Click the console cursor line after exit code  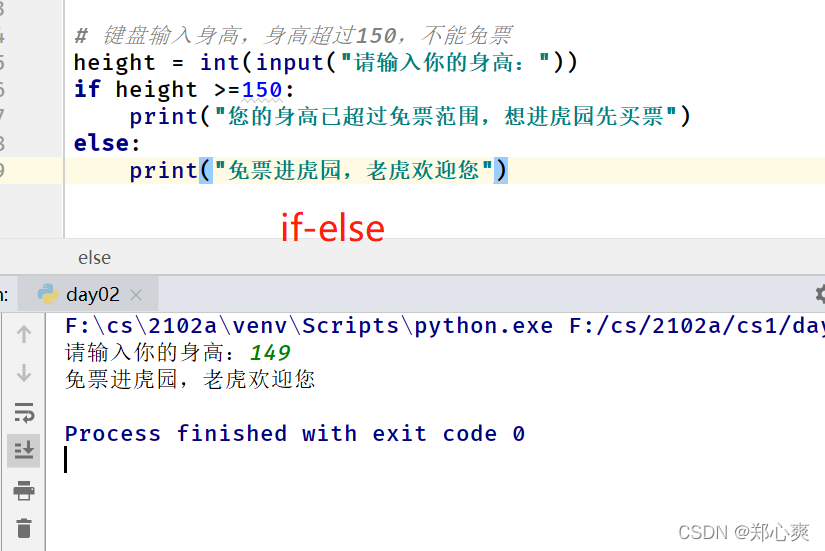[66, 459]
